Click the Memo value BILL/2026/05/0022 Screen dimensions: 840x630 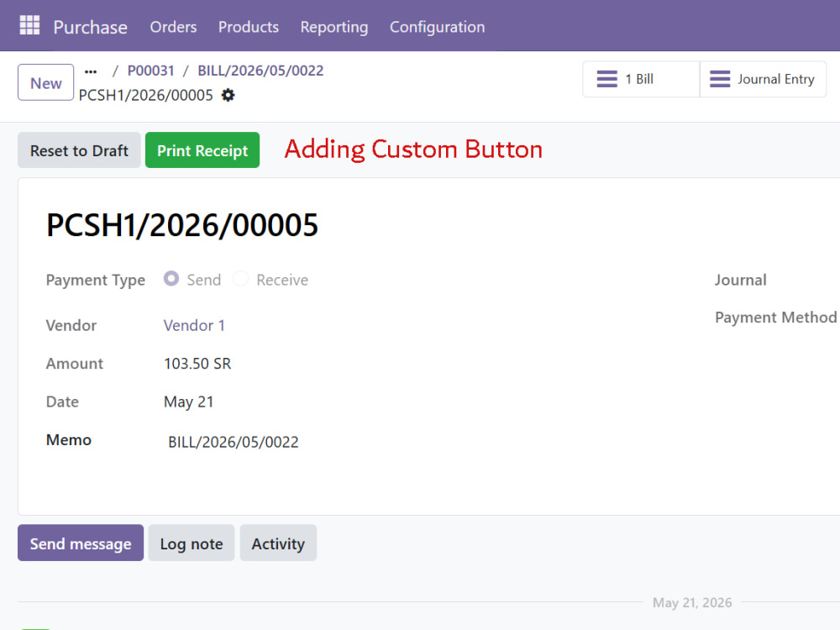click(x=233, y=442)
